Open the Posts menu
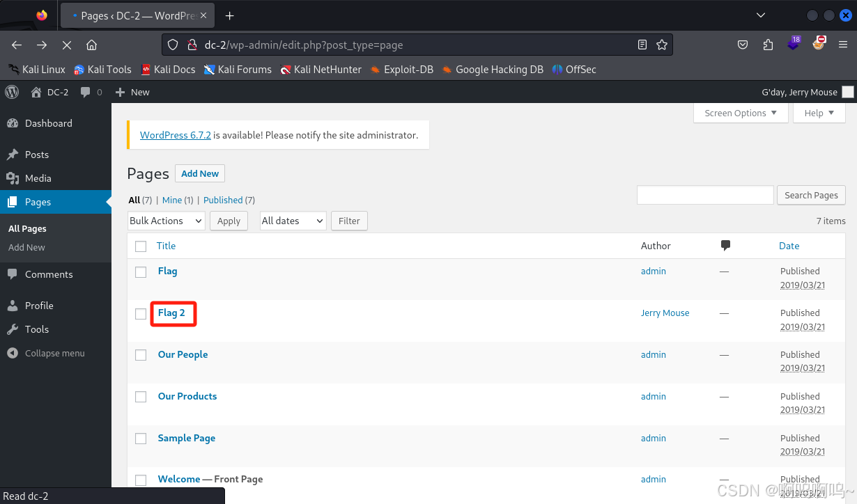 [56, 155]
